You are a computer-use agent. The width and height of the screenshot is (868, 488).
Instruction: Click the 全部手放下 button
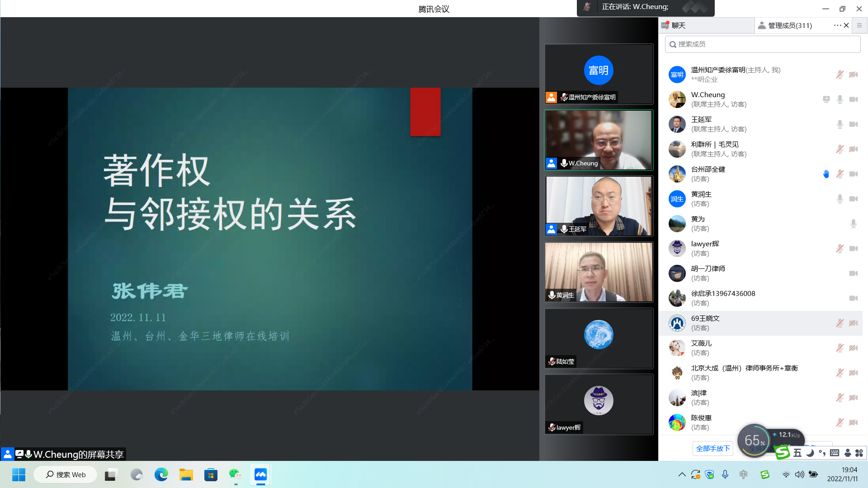tap(712, 448)
